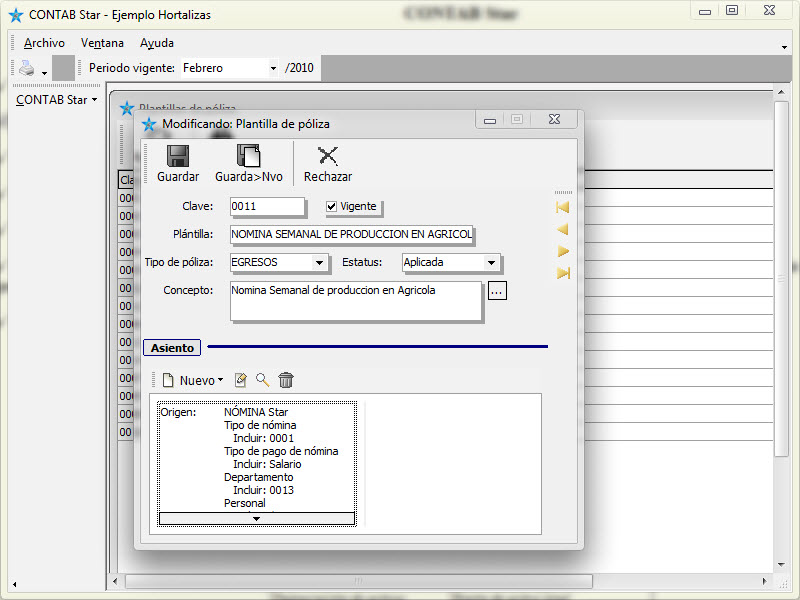The image size is (800, 600).
Task: Click the main window horizontal scrollbar
Action: click(x=359, y=581)
